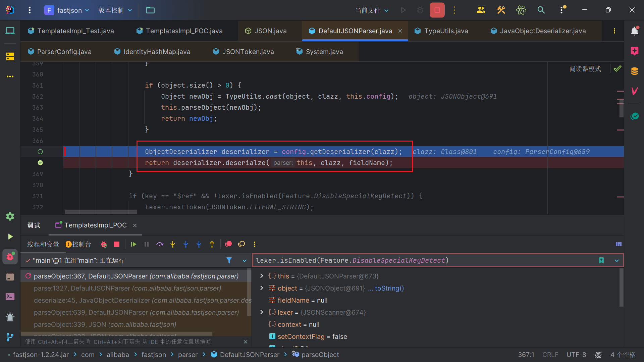Open editor tabs overflow menu
The height and width of the screenshot is (362, 644).
pyautogui.click(x=614, y=31)
